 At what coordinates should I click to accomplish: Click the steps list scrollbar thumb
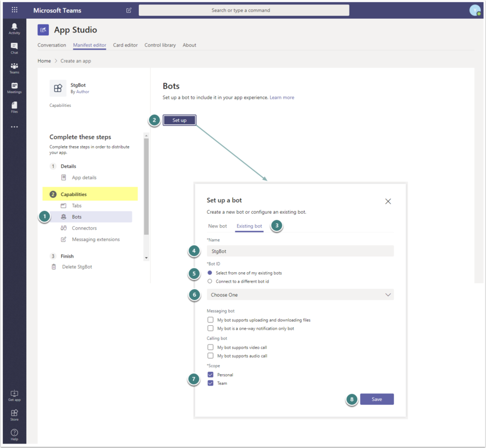(146, 186)
